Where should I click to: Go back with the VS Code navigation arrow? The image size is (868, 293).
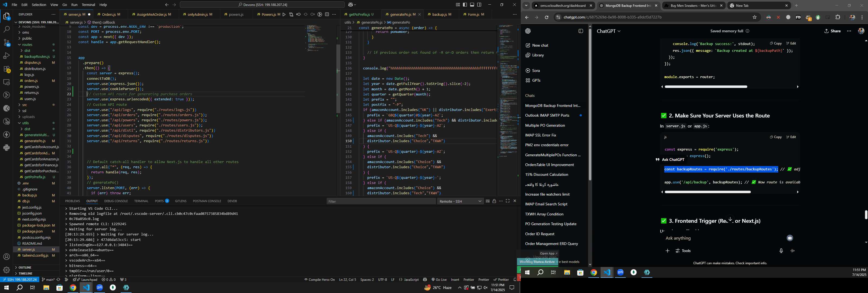pyautogui.click(x=167, y=5)
